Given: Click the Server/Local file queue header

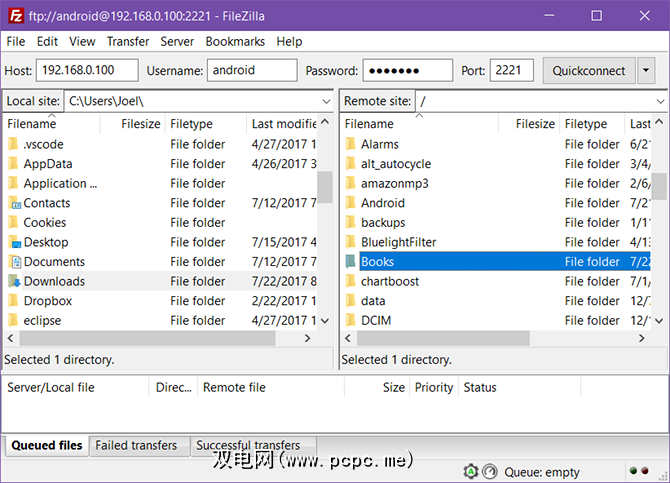Looking at the screenshot, I should 76,387.
